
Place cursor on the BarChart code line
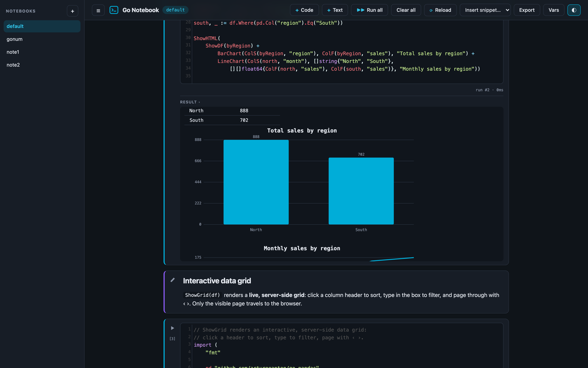point(346,54)
